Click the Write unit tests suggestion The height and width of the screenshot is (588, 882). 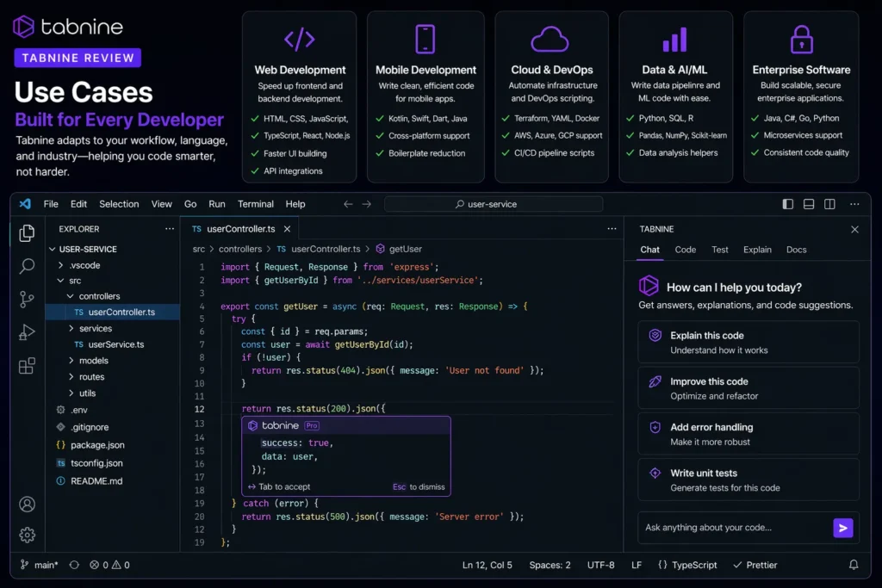click(x=748, y=480)
